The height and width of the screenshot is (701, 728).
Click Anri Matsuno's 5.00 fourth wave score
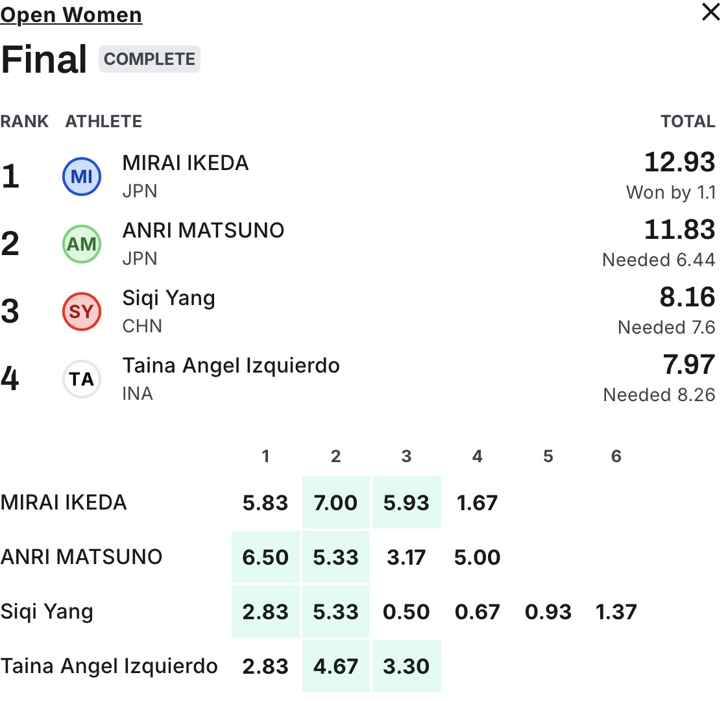click(477, 557)
